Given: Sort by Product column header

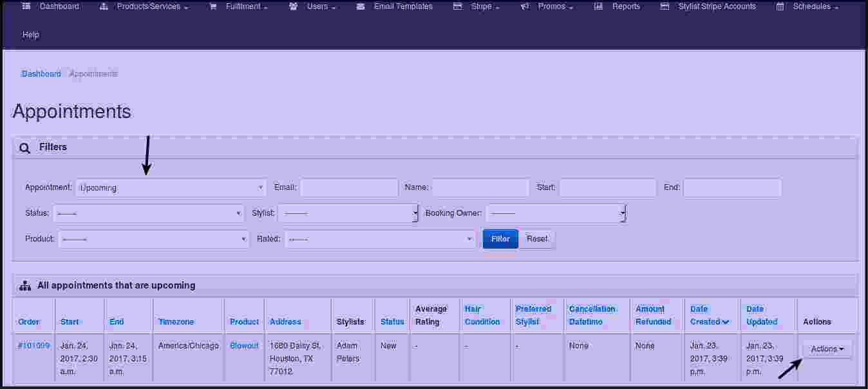Looking at the screenshot, I should (245, 322).
